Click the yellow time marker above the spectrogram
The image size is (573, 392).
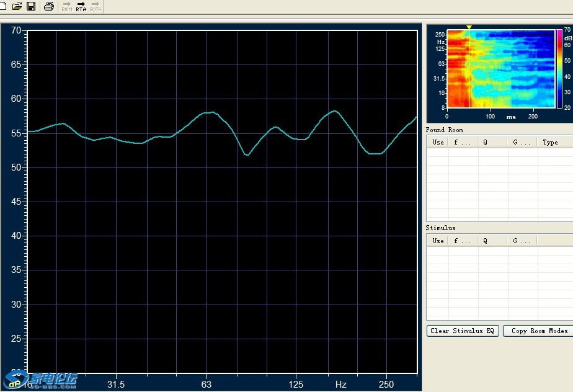(469, 27)
